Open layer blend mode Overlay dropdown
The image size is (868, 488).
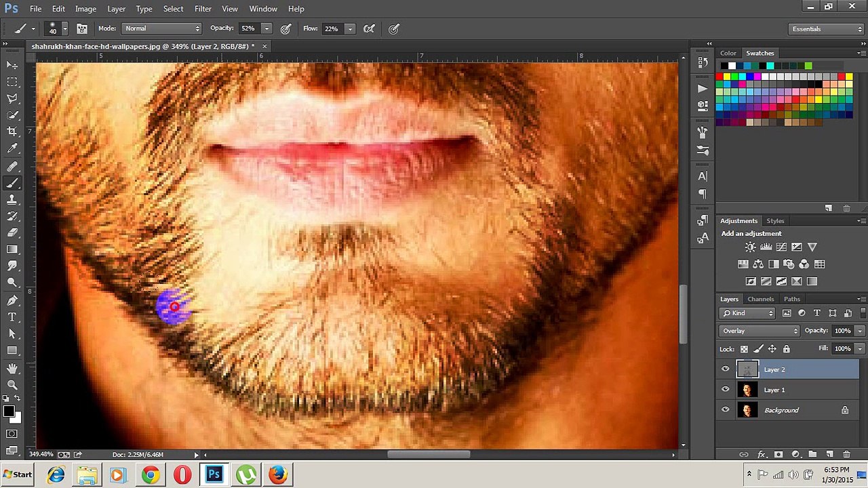click(759, 331)
